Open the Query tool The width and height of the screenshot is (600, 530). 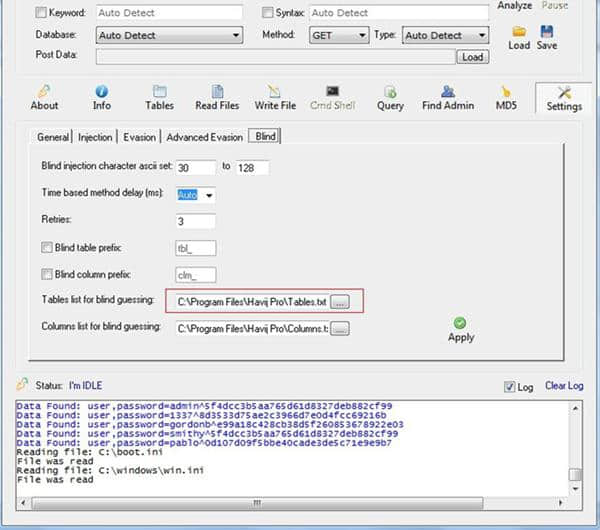[390, 91]
